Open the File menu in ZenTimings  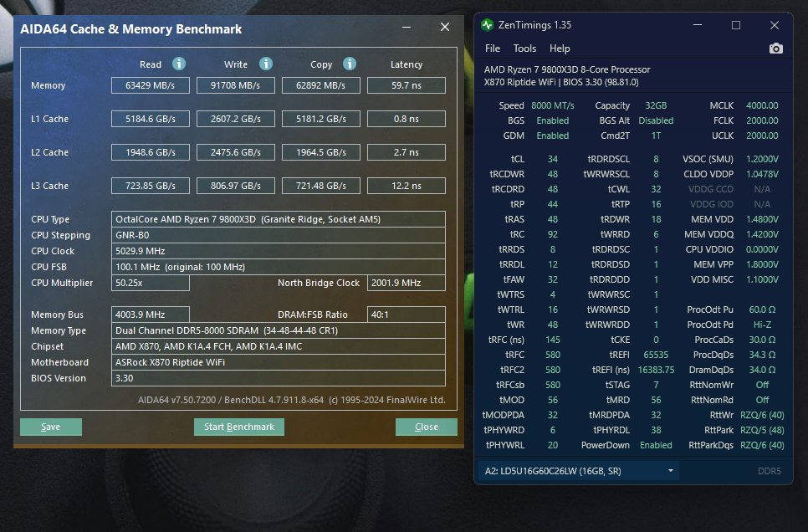[x=493, y=49]
